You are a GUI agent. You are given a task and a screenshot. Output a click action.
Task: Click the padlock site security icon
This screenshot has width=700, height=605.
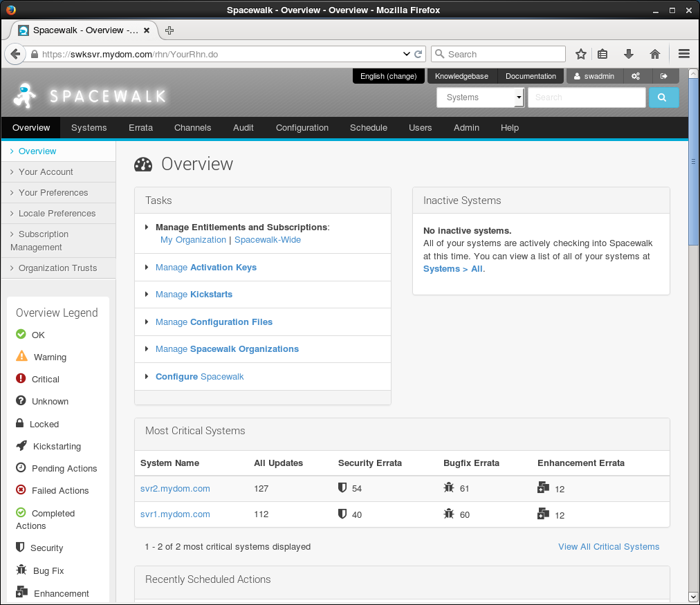[x=35, y=54]
